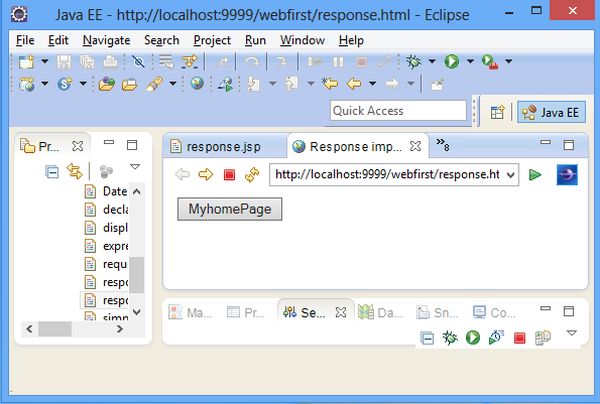This screenshot has width=600, height=404.
Task: Open the URL combo box dropdown arrow
Action: pyautogui.click(x=510, y=175)
